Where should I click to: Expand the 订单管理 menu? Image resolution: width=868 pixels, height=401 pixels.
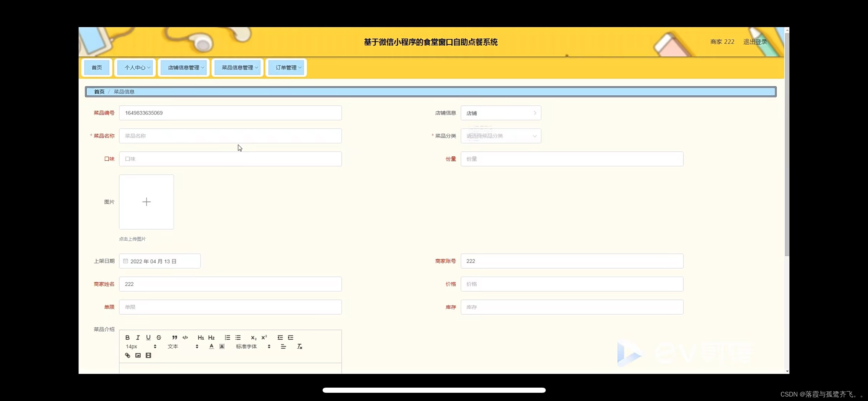point(286,68)
